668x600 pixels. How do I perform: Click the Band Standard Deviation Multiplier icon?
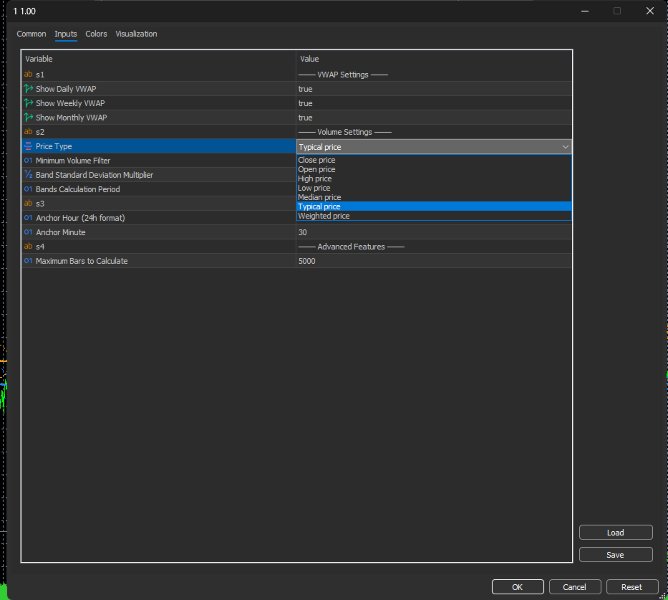point(28,175)
